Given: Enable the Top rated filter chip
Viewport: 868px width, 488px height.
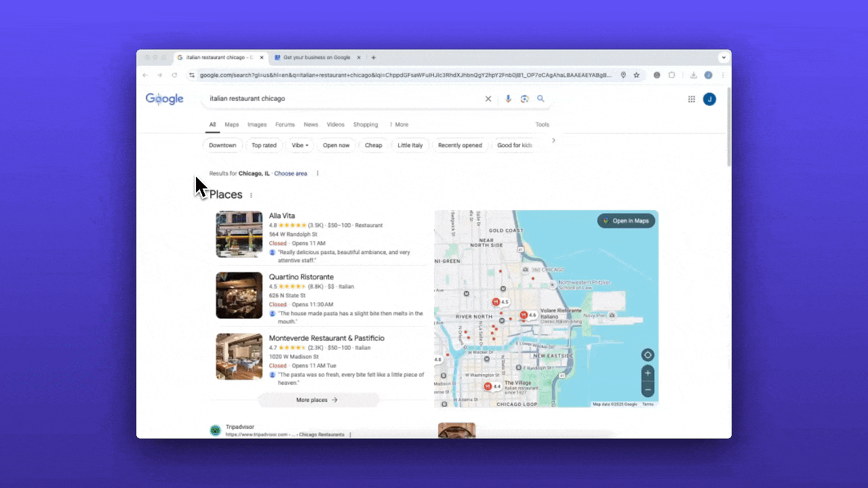Looking at the screenshot, I should point(264,145).
